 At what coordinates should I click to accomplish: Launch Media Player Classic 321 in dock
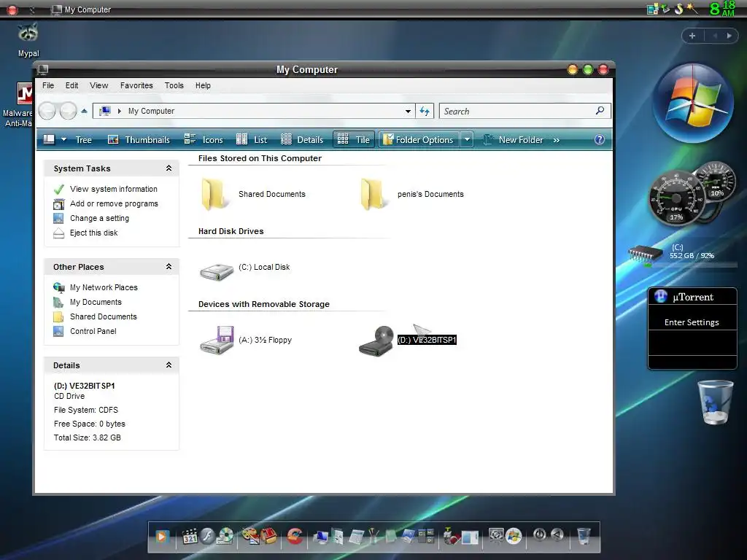190,537
